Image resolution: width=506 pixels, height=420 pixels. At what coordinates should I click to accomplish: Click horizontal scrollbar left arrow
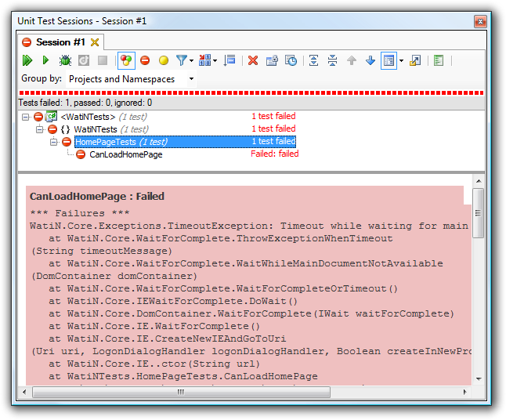24,392
